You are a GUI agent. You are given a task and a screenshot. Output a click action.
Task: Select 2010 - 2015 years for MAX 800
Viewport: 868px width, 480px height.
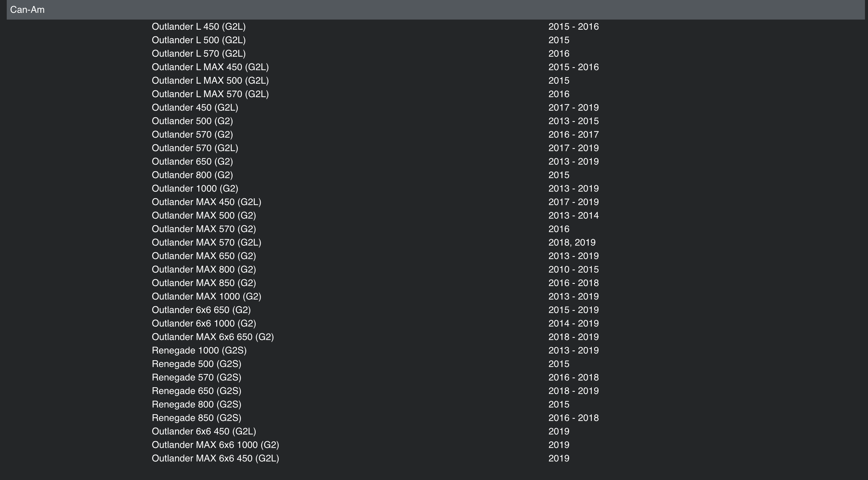(573, 270)
